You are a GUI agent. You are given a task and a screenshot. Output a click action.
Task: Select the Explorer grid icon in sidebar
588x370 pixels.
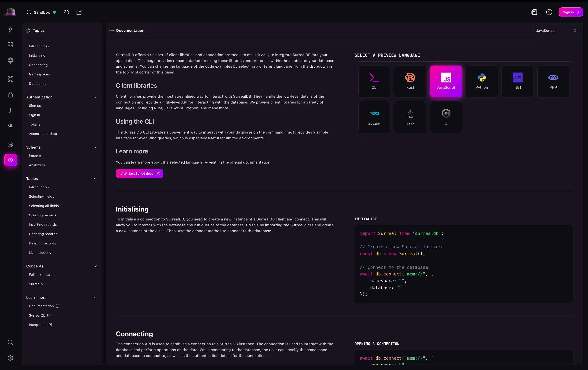click(x=10, y=45)
